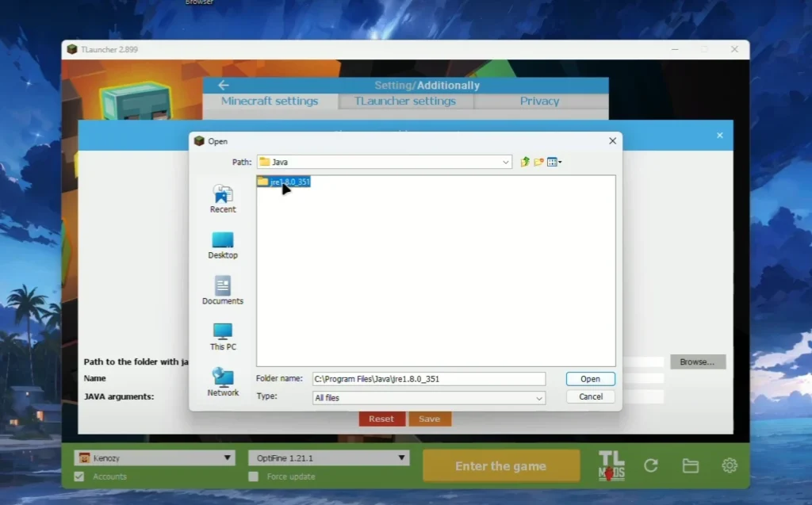Click the Browse... button
The image size is (812, 505).
pyautogui.click(x=698, y=362)
